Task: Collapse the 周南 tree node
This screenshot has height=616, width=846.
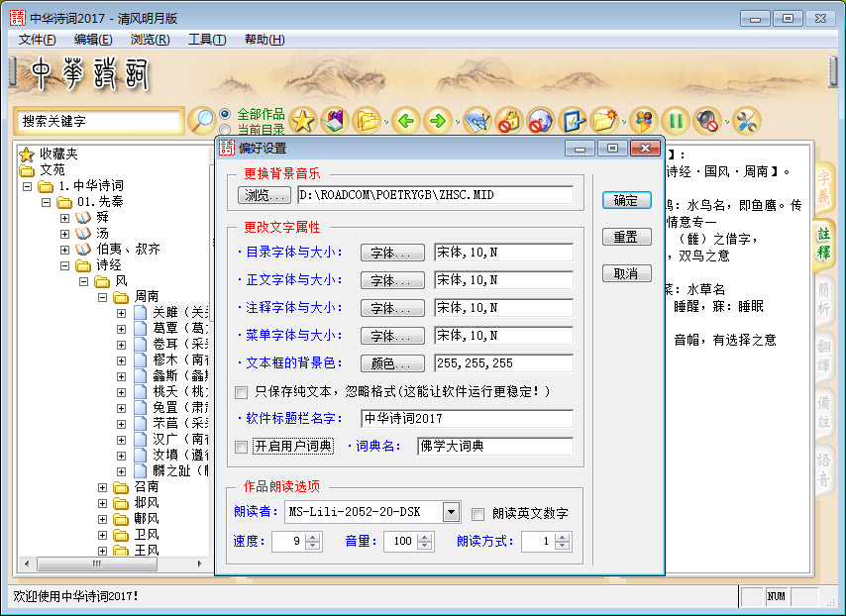Action: click(102, 297)
